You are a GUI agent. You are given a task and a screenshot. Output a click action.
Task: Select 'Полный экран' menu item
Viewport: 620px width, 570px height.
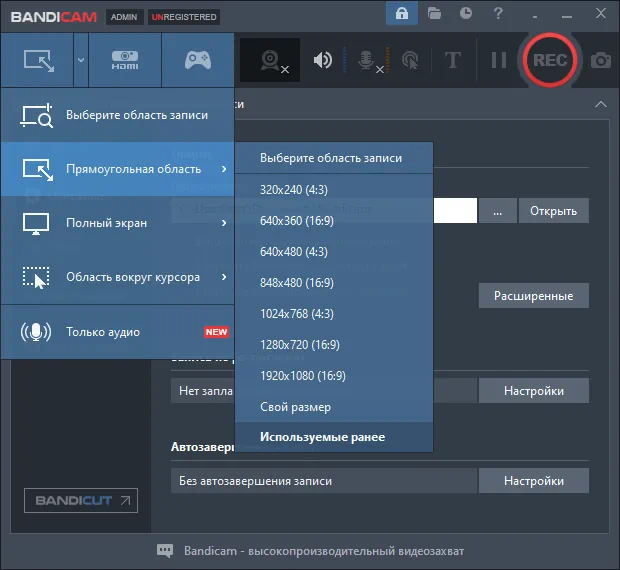tap(118, 223)
